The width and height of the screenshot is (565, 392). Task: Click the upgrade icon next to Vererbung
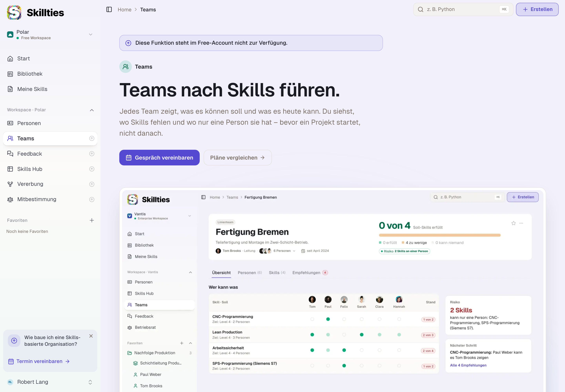[92, 184]
